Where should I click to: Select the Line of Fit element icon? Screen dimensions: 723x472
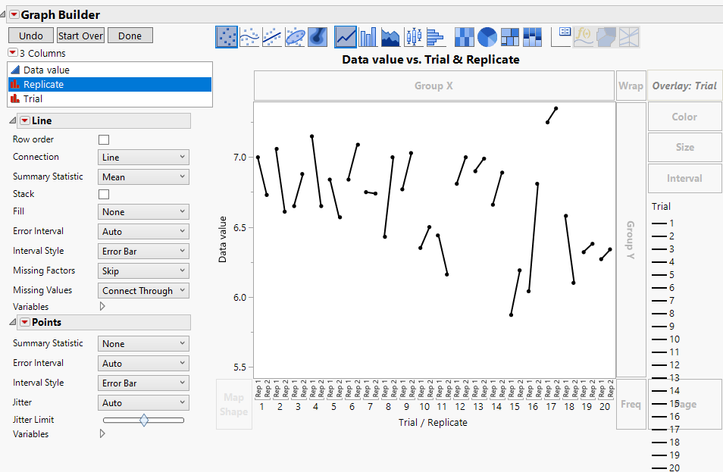tap(272, 37)
